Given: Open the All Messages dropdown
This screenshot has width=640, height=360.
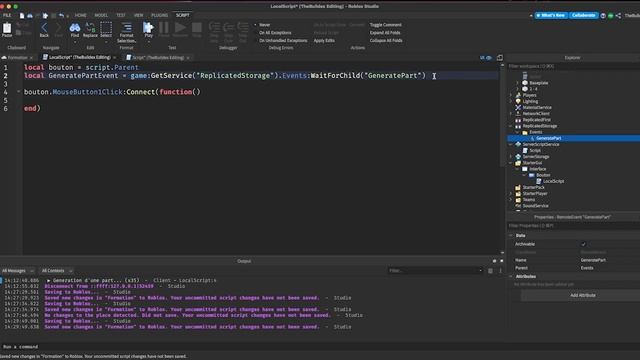Looking at the screenshot, I should 18,271.
